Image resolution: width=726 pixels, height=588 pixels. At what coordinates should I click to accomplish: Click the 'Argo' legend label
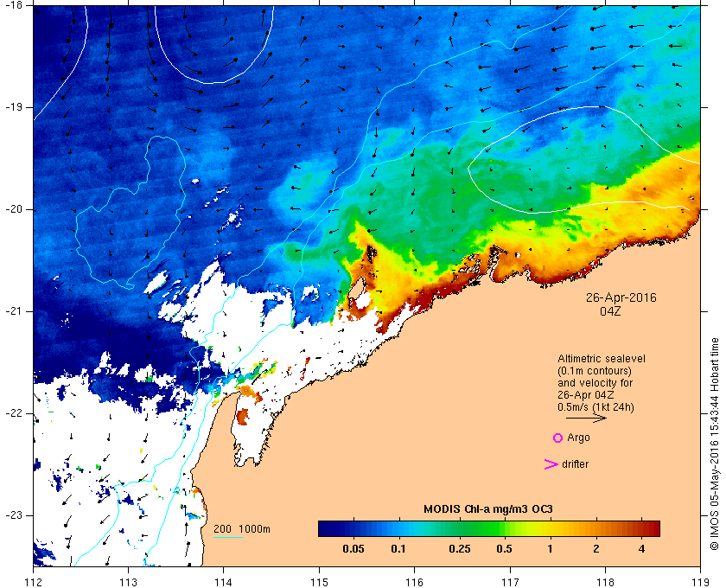pos(578,438)
